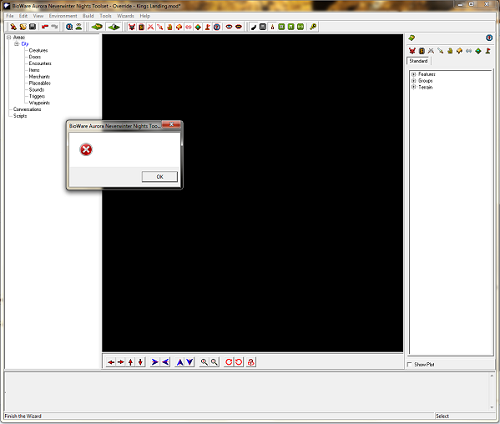Screen dimensions: 500x424
Task: Click the second red circular rotate arrow button
Action: click(239, 362)
